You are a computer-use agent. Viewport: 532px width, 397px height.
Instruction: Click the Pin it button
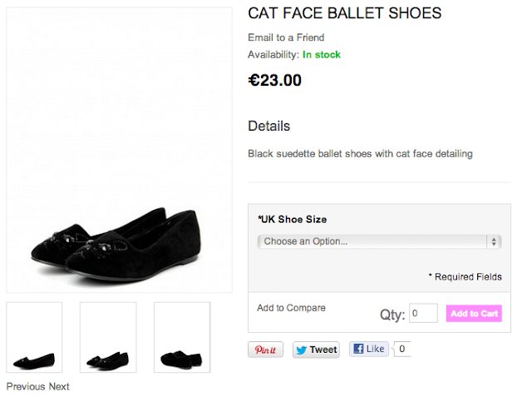[x=265, y=350]
